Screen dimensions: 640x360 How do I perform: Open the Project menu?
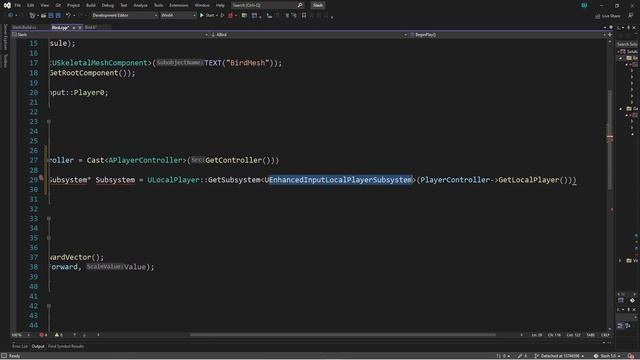click(73, 5)
